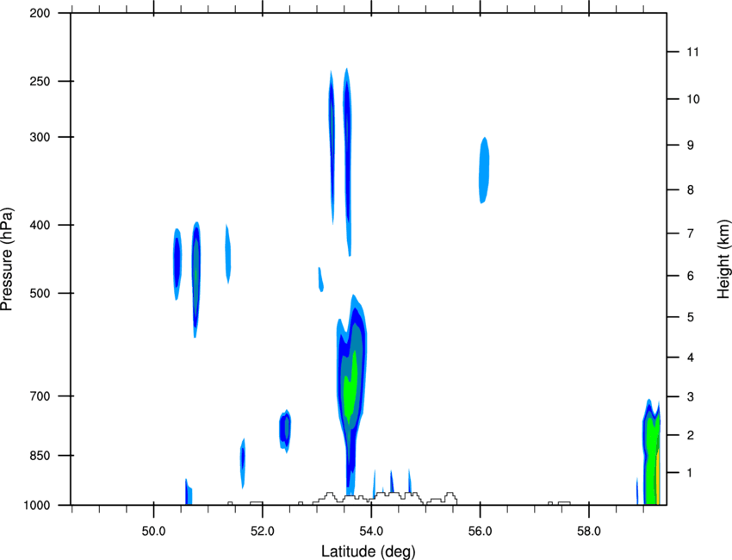The width and height of the screenshot is (732, 560).
Task: Click the 'Pressure (hPa)' axis title
Action: pyautogui.click(x=7, y=258)
